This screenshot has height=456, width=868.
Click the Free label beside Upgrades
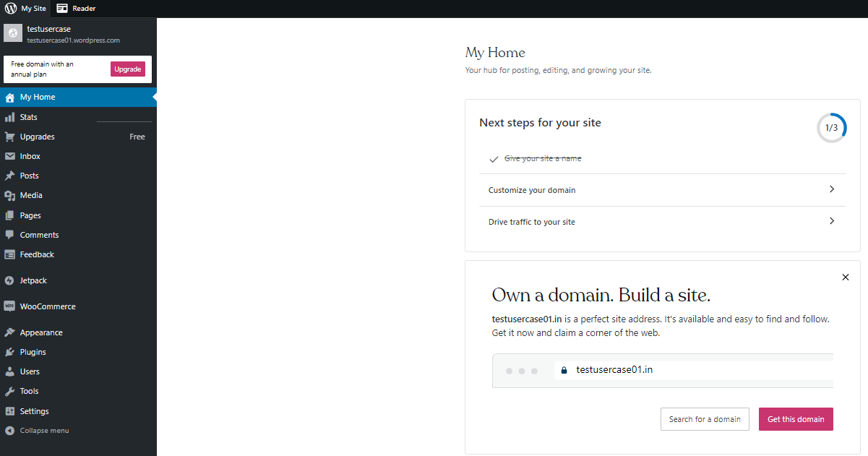coord(137,137)
